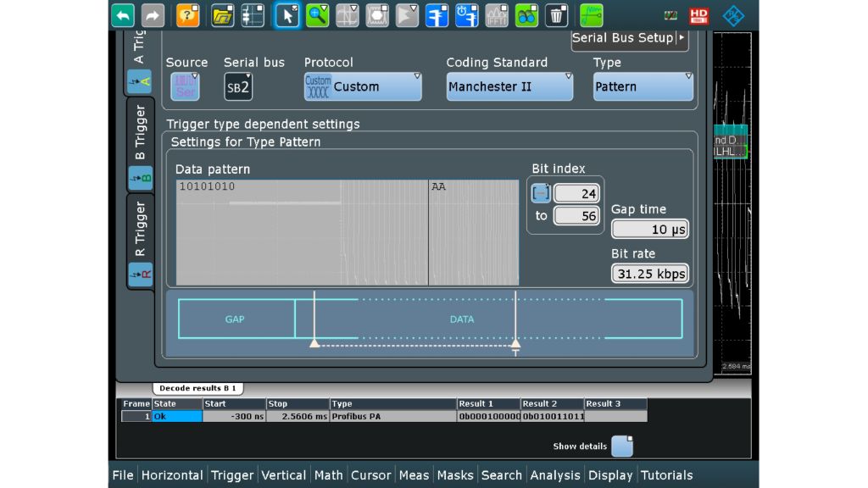Click the Delete trash tool
868x488 pixels.
557,14
